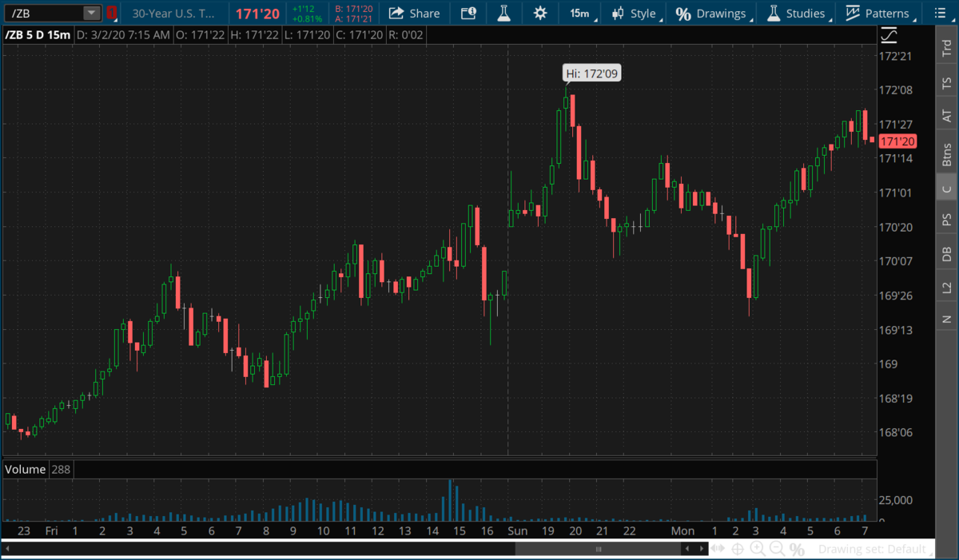The height and width of the screenshot is (560, 959).
Task: Click the /ZB 5 D 15m chart label
Action: pyautogui.click(x=38, y=36)
